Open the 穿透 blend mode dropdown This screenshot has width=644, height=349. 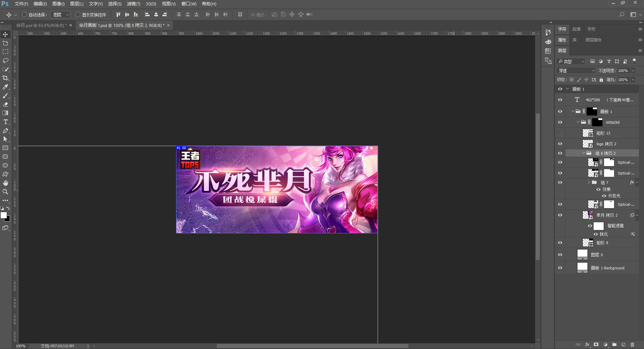point(576,71)
